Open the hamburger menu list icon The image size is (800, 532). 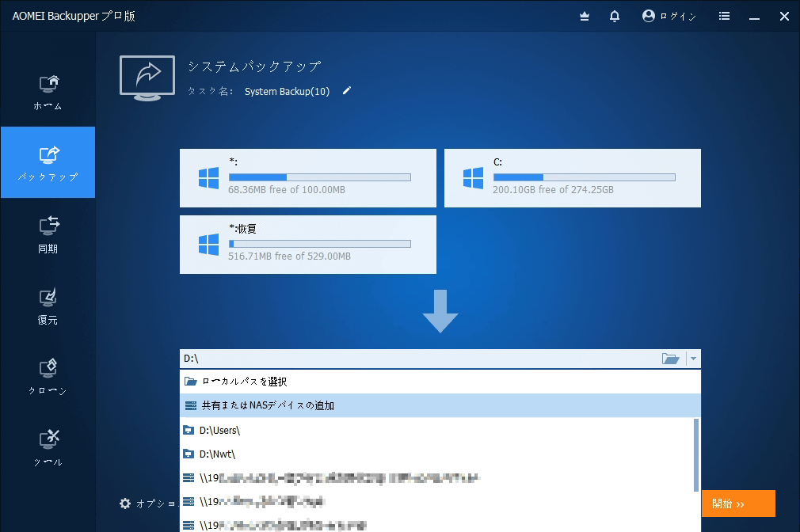[x=724, y=17]
